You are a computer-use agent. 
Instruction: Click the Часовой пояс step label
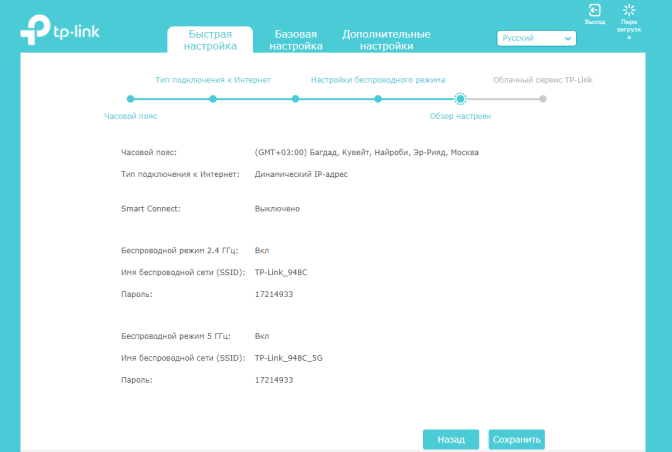point(131,116)
